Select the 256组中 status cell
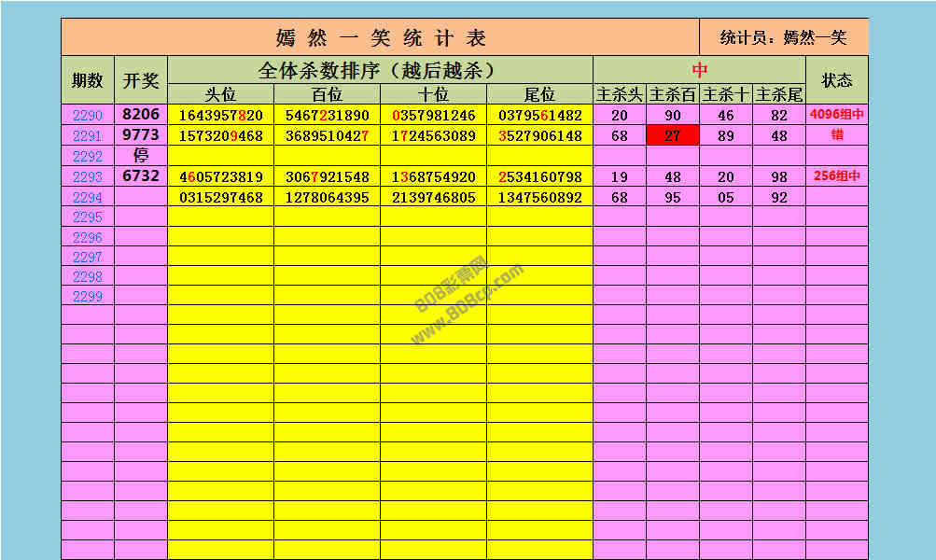 (836, 176)
